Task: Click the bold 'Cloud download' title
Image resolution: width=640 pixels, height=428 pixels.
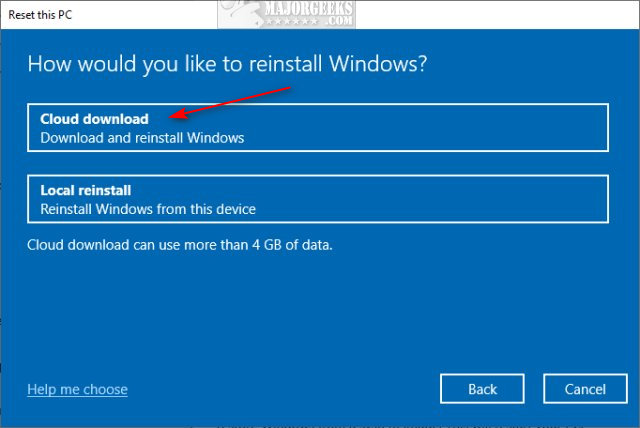Action: (94, 119)
